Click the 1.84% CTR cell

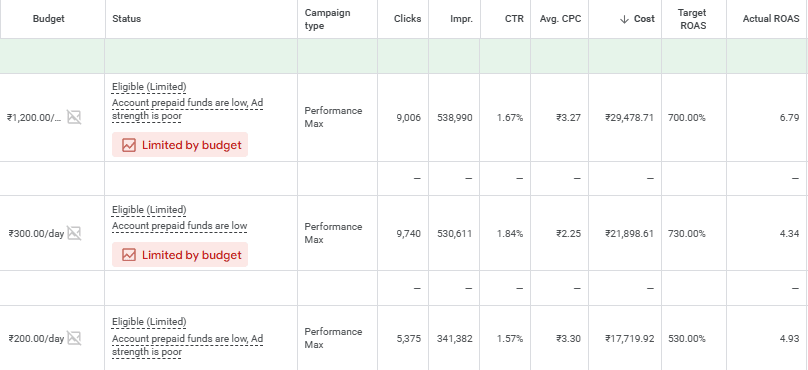point(510,233)
